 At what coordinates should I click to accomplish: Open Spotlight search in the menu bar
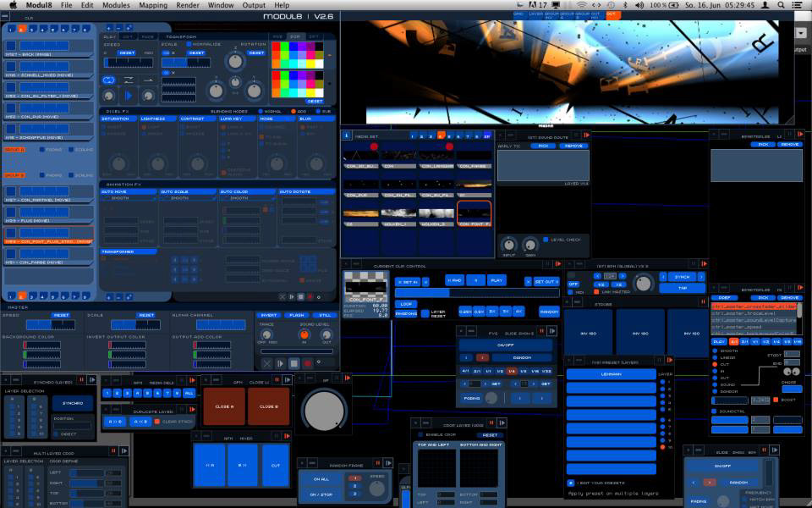point(781,5)
